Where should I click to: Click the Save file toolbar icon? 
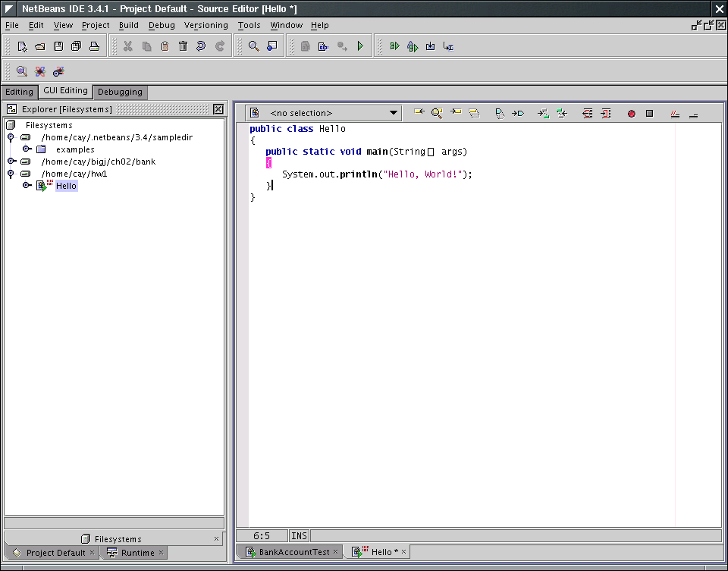click(x=58, y=46)
